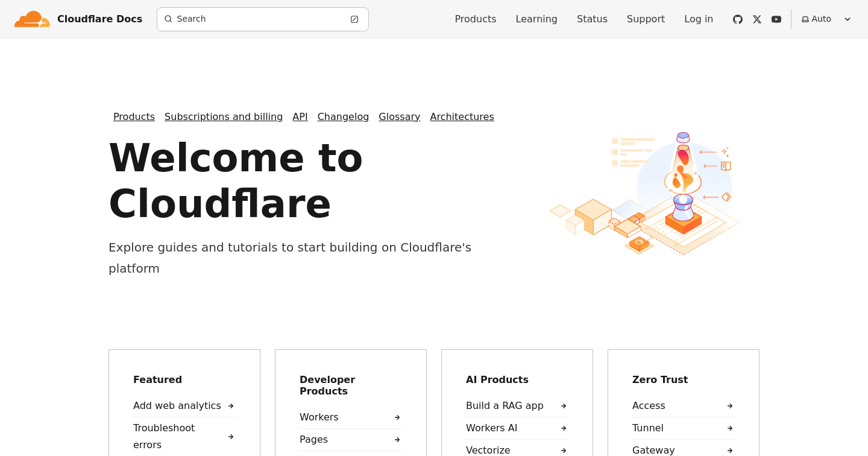Click the Developer Products card heading
The width and height of the screenshot is (868, 456).
327,385
